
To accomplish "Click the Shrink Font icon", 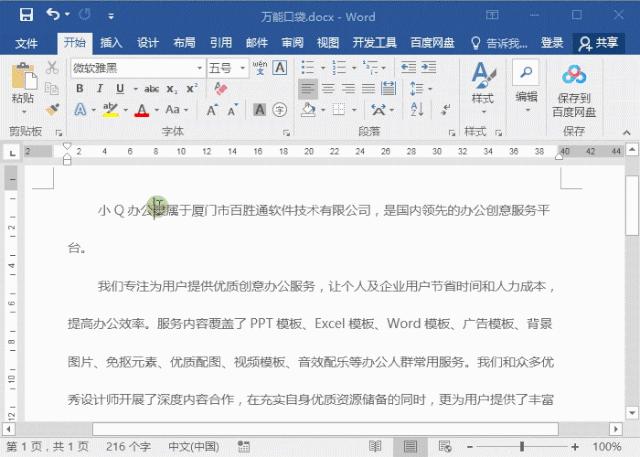I will coord(232,110).
